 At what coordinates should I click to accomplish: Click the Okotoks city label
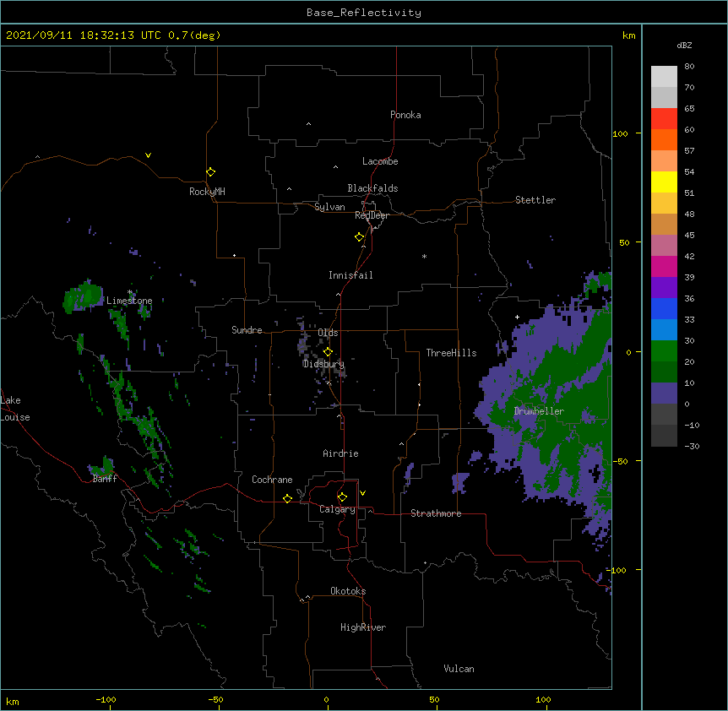point(348,591)
